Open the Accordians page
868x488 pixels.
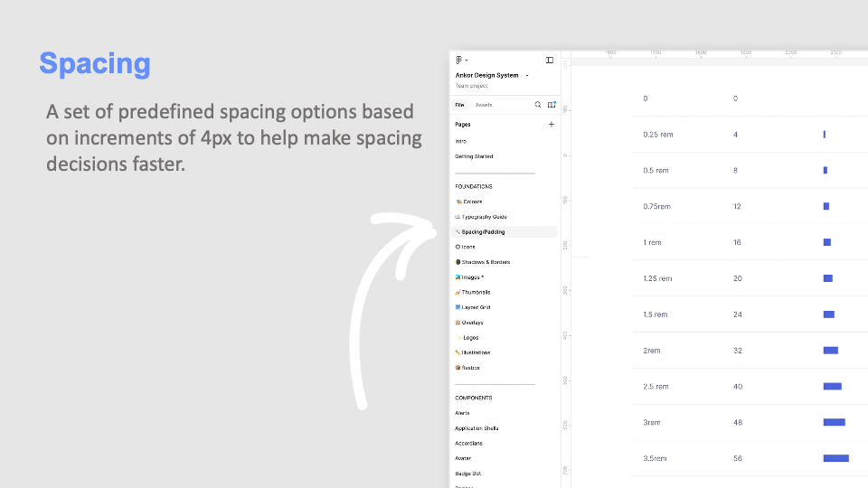click(468, 443)
